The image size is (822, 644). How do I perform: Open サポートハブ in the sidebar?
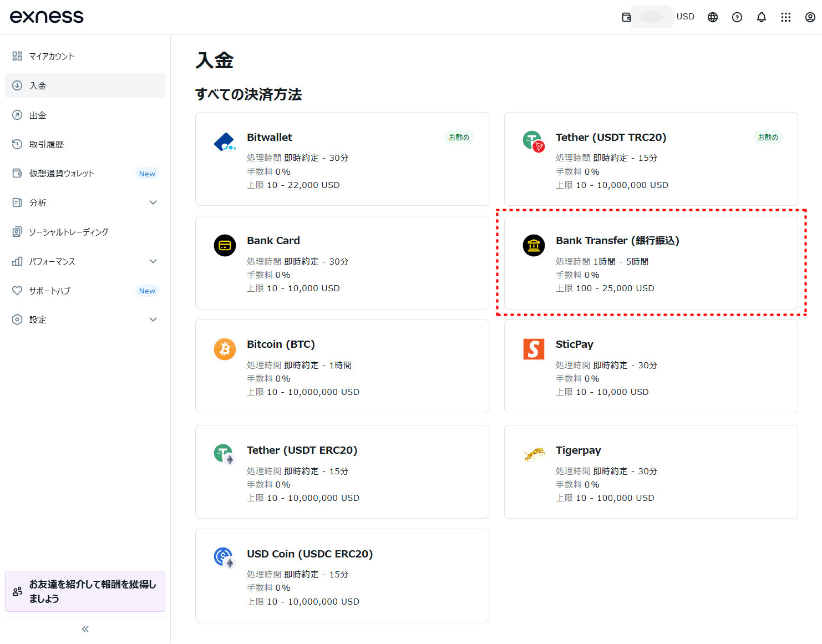pyautogui.click(x=85, y=291)
